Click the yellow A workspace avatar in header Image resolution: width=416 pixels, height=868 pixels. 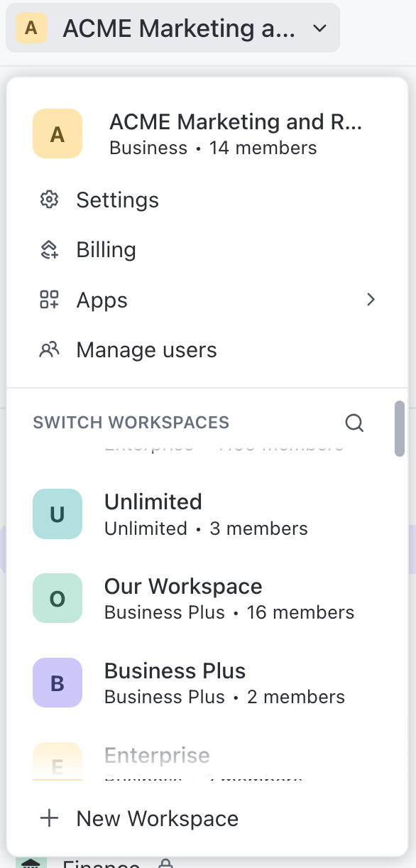(31, 28)
